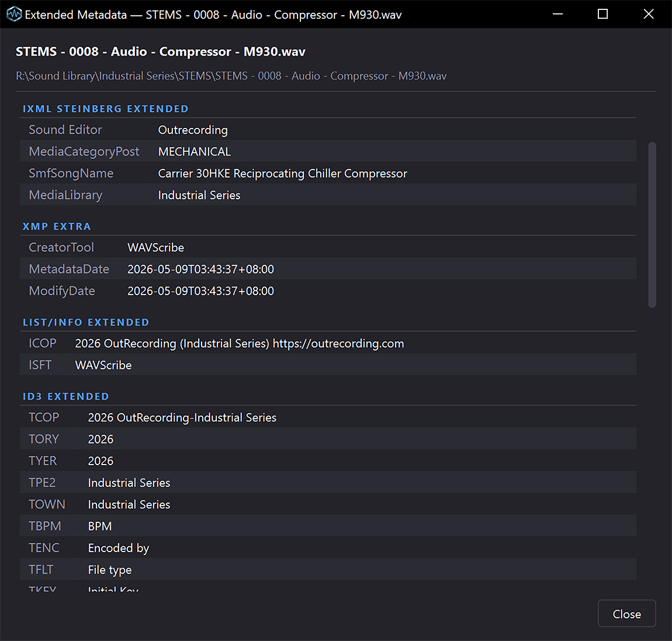Click the TENC field label
Image resolution: width=672 pixels, height=641 pixels.
[x=44, y=548]
